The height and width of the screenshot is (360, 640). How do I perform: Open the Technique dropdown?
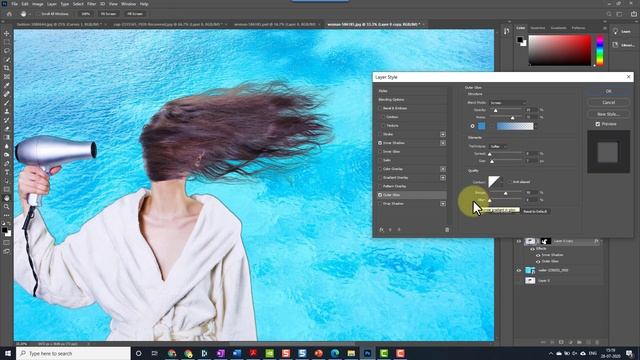498,146
